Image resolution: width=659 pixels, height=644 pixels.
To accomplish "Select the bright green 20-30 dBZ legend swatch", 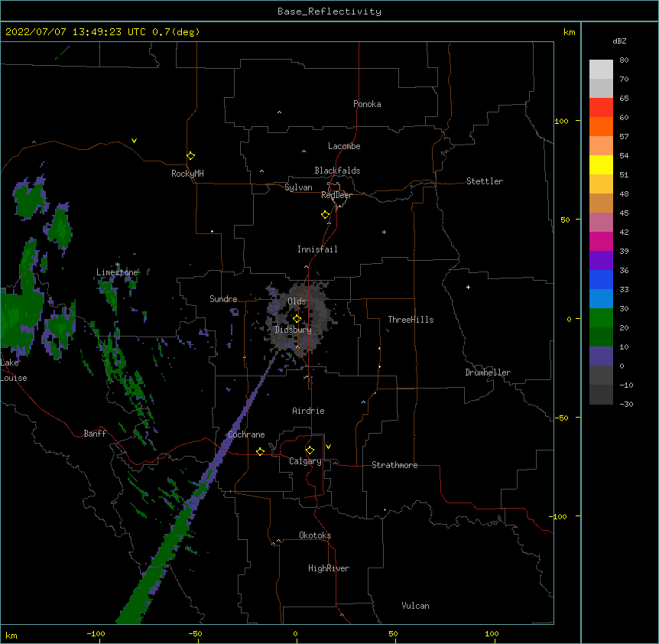I will (601, 318).
